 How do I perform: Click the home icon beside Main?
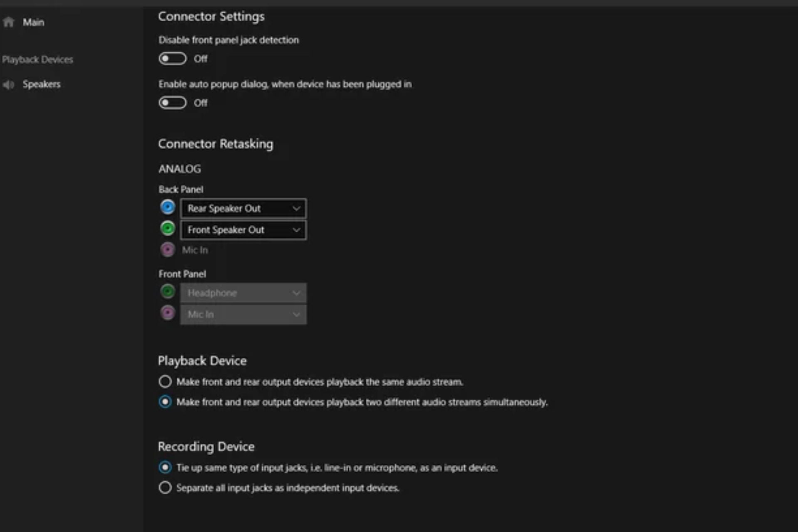(x=8, y=22)
